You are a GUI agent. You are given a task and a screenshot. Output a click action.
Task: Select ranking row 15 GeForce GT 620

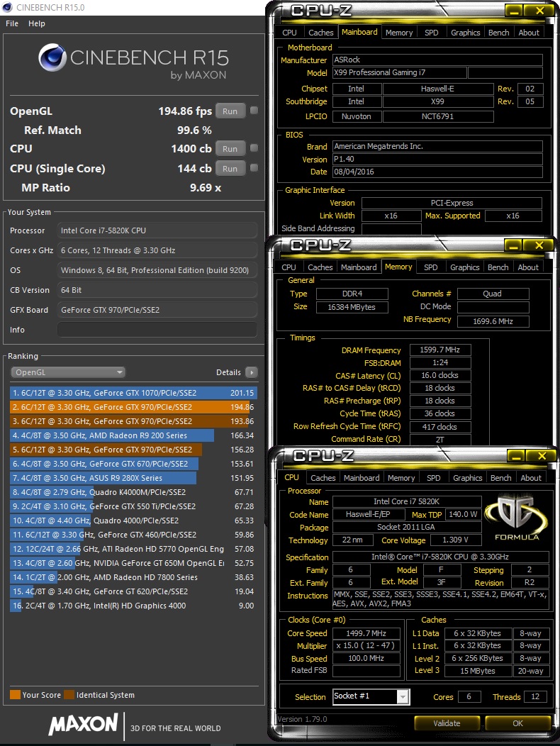134,592
